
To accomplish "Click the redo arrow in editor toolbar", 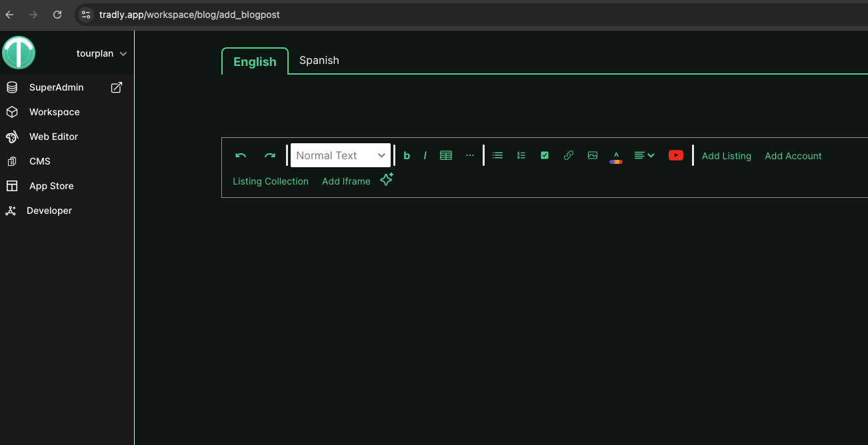I will click(269, 155).
